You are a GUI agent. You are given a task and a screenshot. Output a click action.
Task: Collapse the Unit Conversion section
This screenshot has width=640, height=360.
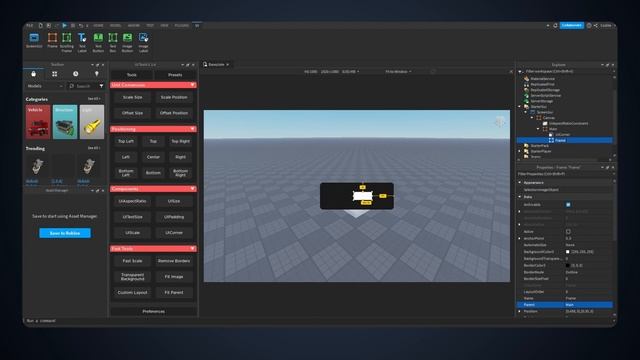pos(192,85)
